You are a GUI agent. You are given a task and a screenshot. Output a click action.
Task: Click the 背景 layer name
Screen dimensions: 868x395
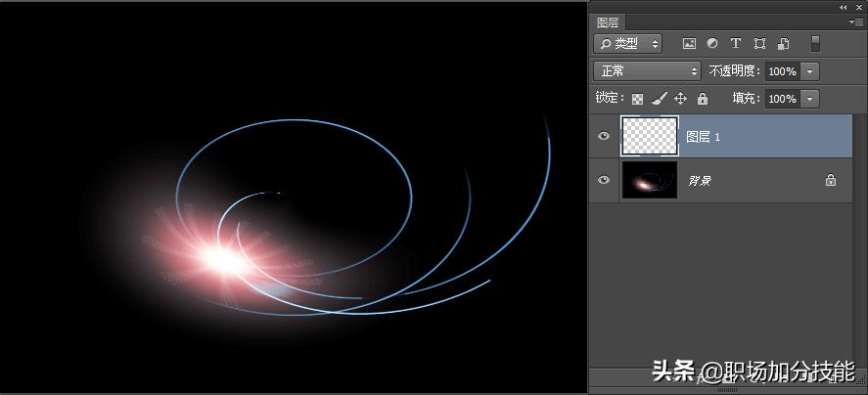point(700,180)
